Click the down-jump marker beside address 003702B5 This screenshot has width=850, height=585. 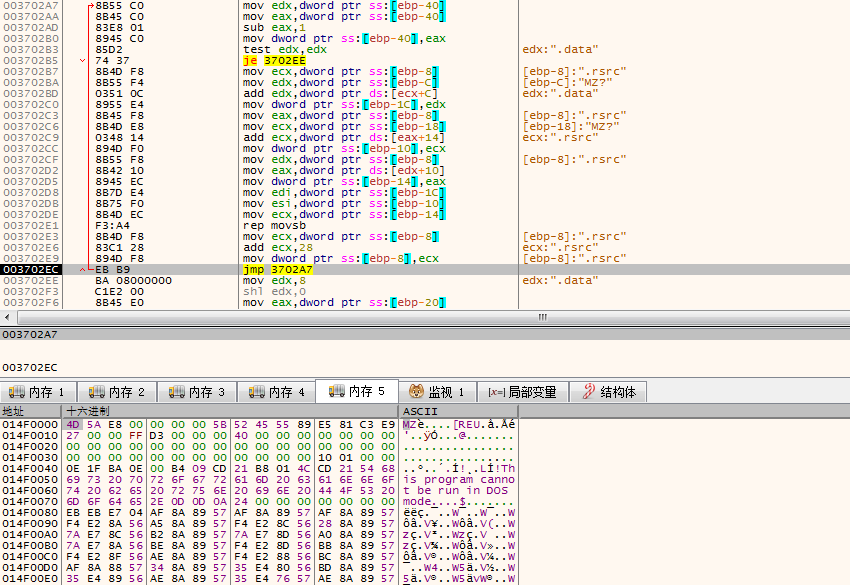point(82,60)
